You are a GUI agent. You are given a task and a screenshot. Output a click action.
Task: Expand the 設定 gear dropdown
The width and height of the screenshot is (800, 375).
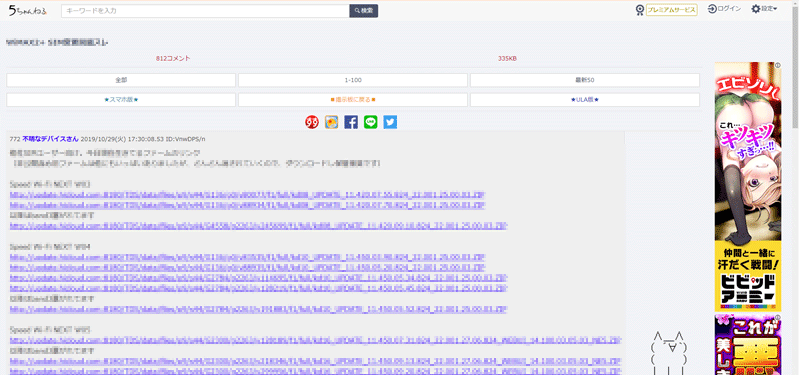click(x=764, y=9)
